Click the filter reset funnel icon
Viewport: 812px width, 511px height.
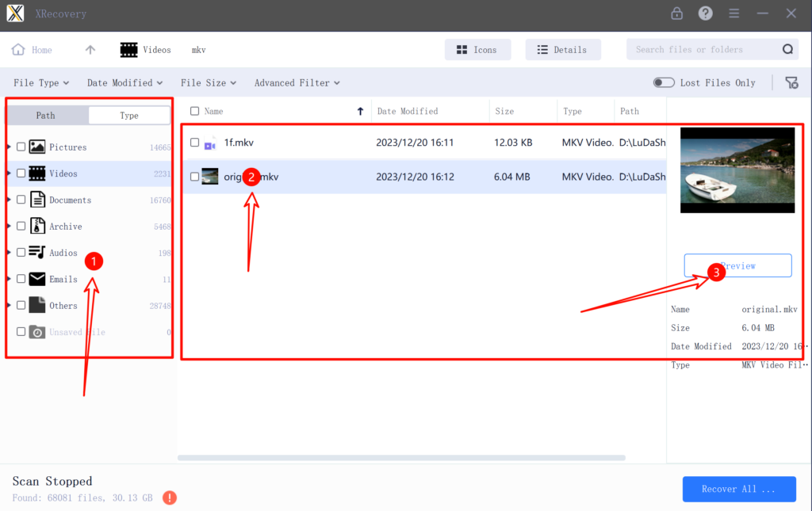tap(792, 82)
